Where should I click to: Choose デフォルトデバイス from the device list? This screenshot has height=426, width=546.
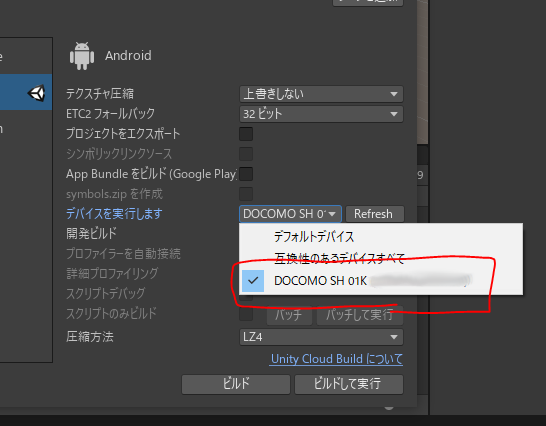pos(381,237)
